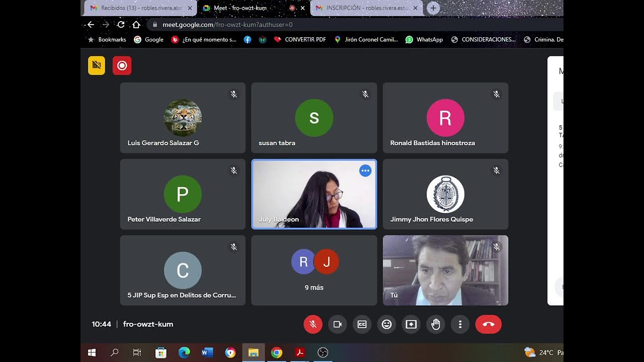Click the site lock icon in address bar
The width and height of the screenshot is (644, 362).
(x=155, y=24)
